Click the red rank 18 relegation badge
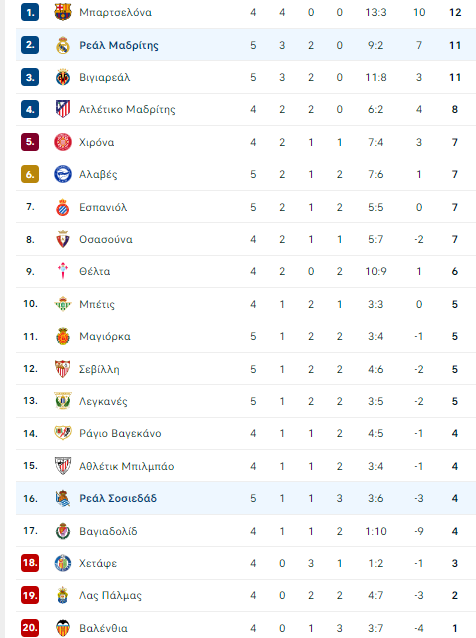 coord(30,563)
